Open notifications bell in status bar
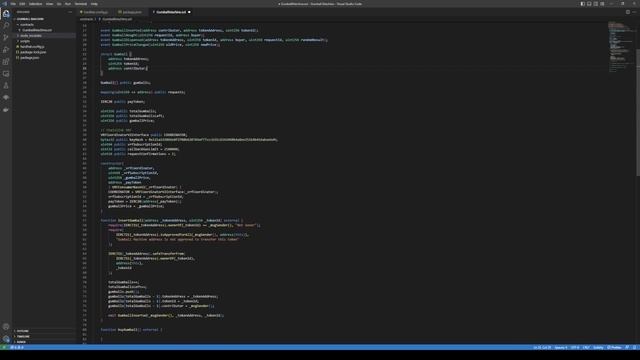The height and width of the screenshot is (360, 640). (635, 347)
